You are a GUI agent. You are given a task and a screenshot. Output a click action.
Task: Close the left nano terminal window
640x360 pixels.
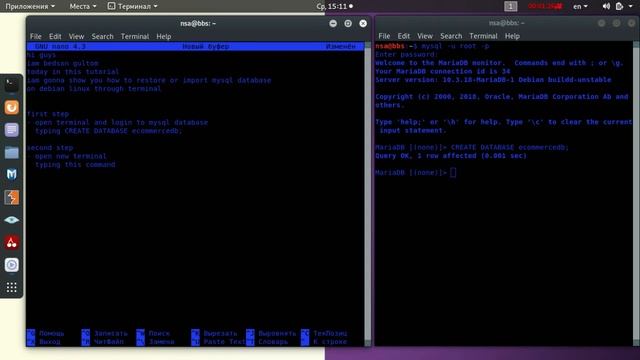pos(363,24)
